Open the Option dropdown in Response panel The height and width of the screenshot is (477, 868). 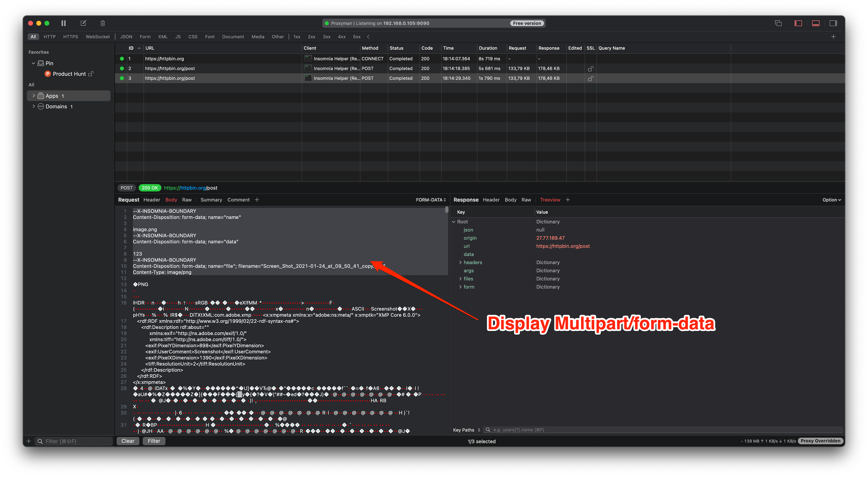coord(831,200)
